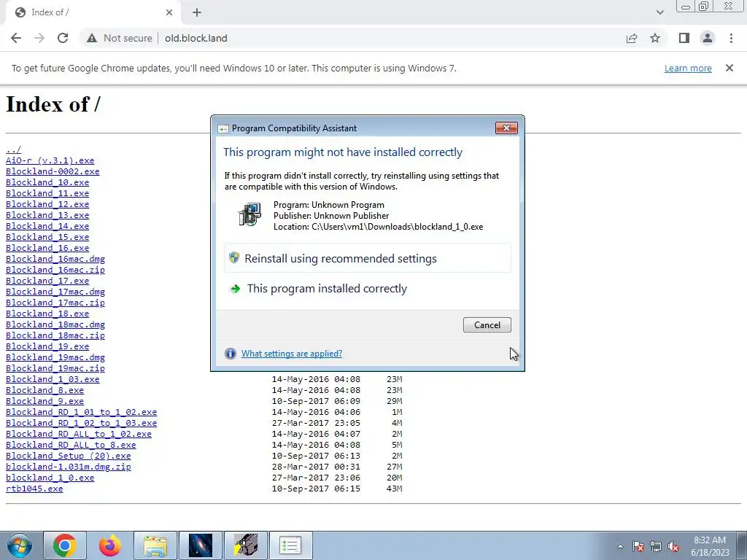The image size is (747, 560).
Task: Click the installer program icon in dialog
Action: point(249,214)
